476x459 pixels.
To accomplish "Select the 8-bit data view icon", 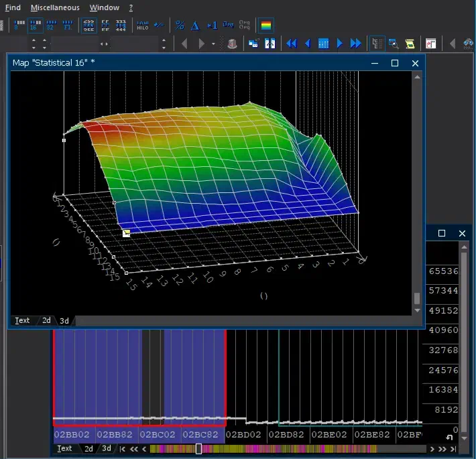I will (x=19, y=25).
